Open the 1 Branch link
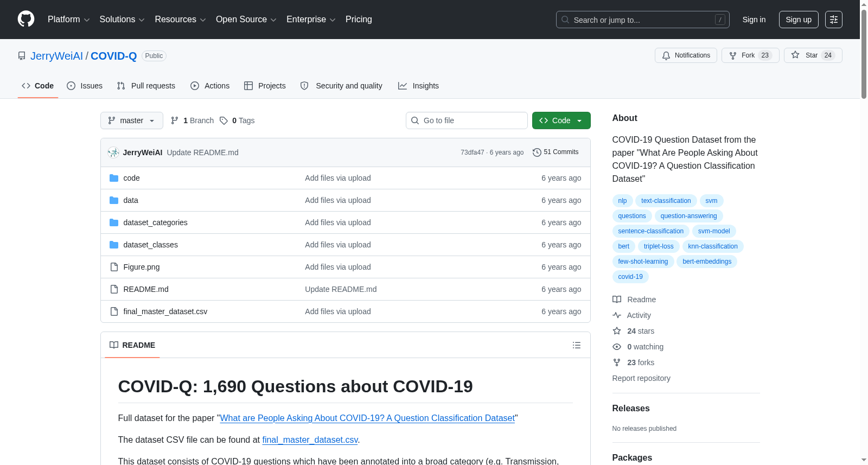This screenshot has height=465, width=868. point(193,120)
